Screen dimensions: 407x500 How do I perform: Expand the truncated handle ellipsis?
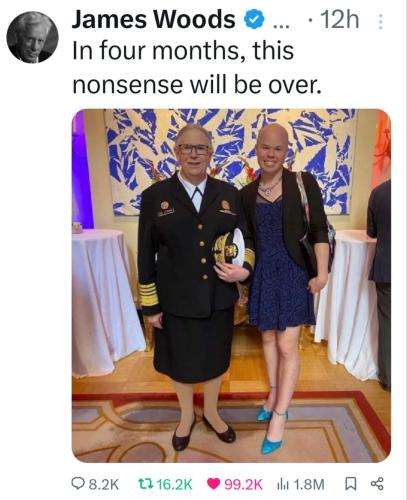click(282, 25)
